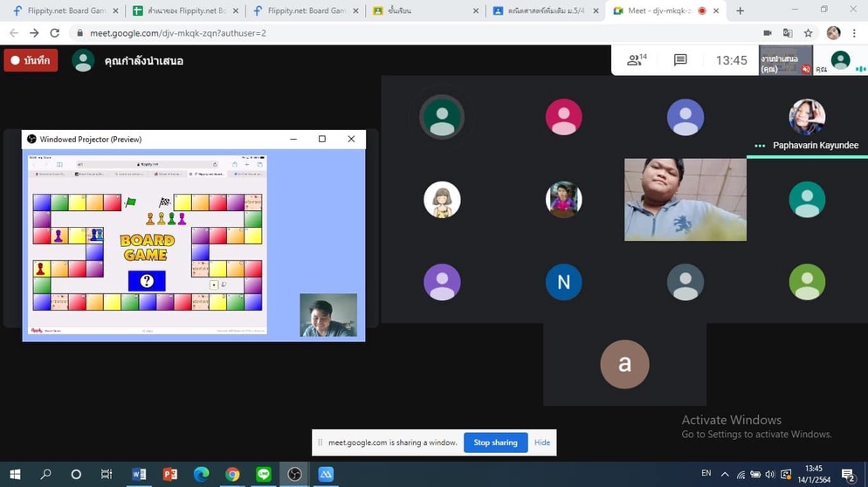868x487 pixels.
Task: Hide the sharing notification bar
Action: click(541, 442)
